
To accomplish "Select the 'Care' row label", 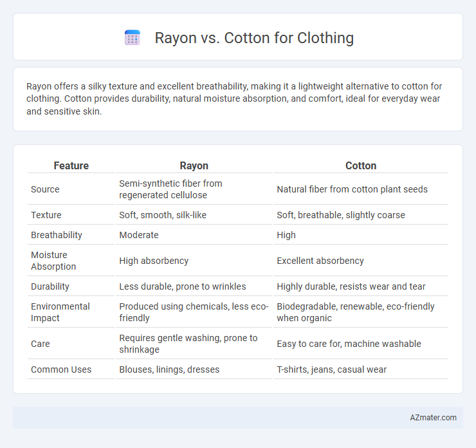I will (41, 344).
